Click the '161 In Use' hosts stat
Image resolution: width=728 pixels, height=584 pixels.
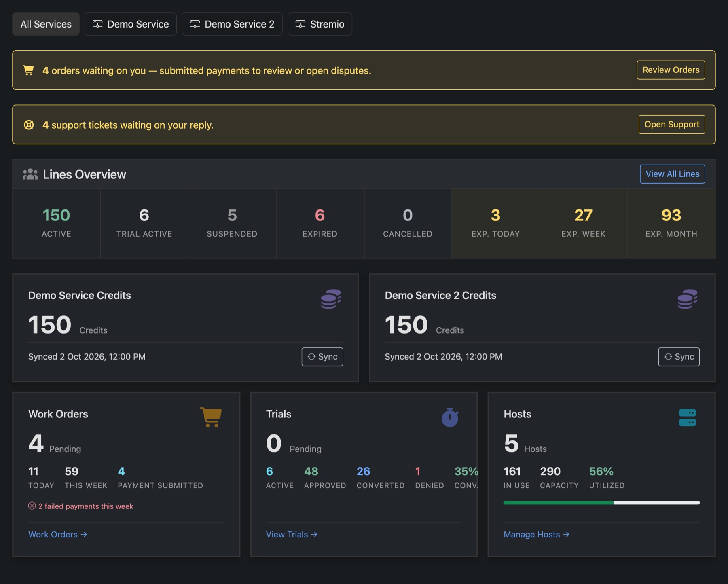516,478
